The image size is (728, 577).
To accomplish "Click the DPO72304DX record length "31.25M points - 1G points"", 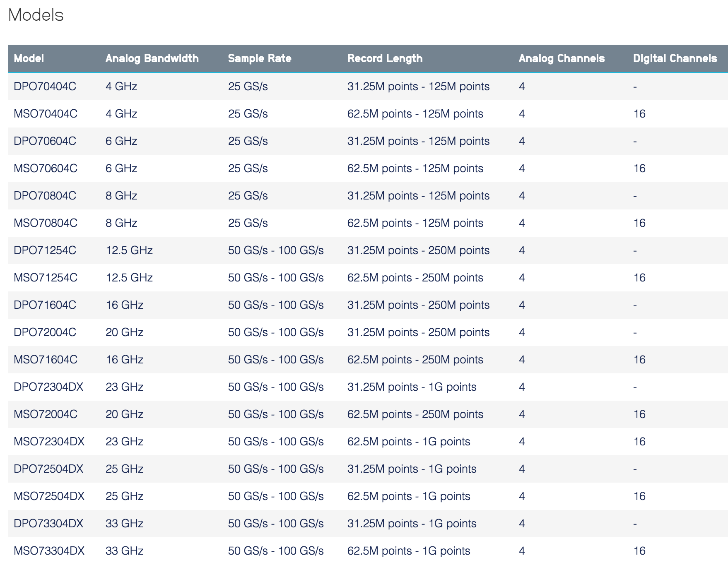I will tap(412, 387).
